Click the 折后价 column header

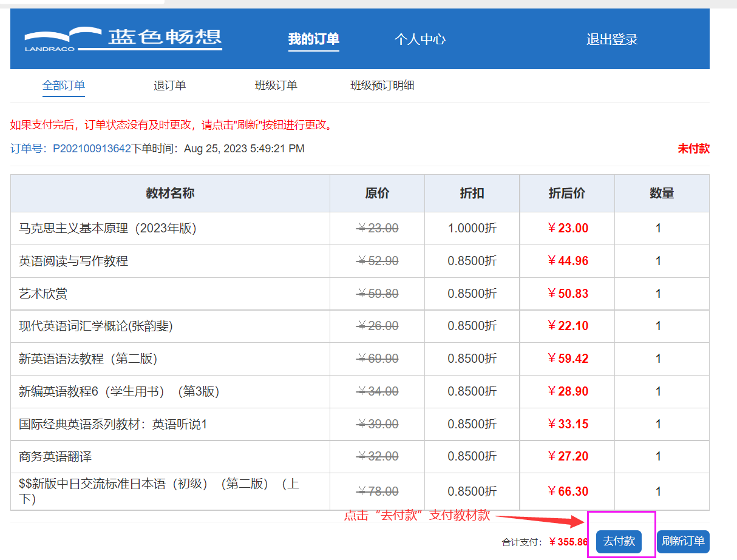pyautogui.click(x=566, y=194)
